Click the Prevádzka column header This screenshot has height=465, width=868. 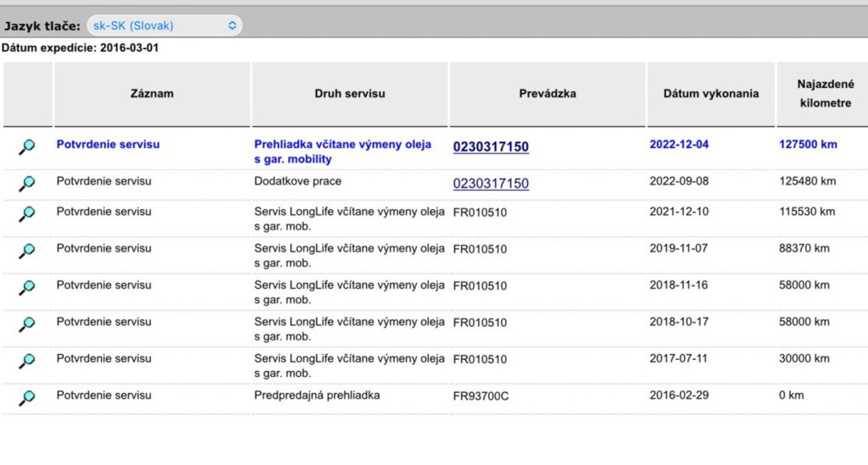548,93
